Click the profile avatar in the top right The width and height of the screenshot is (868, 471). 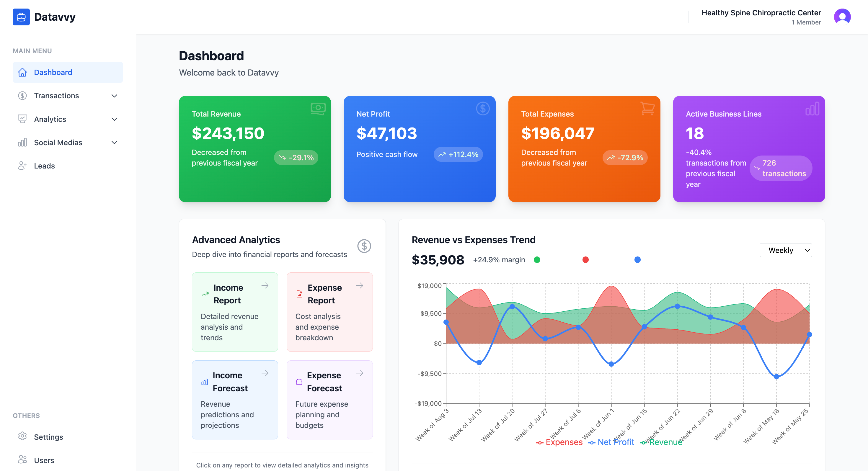[842, 17]
